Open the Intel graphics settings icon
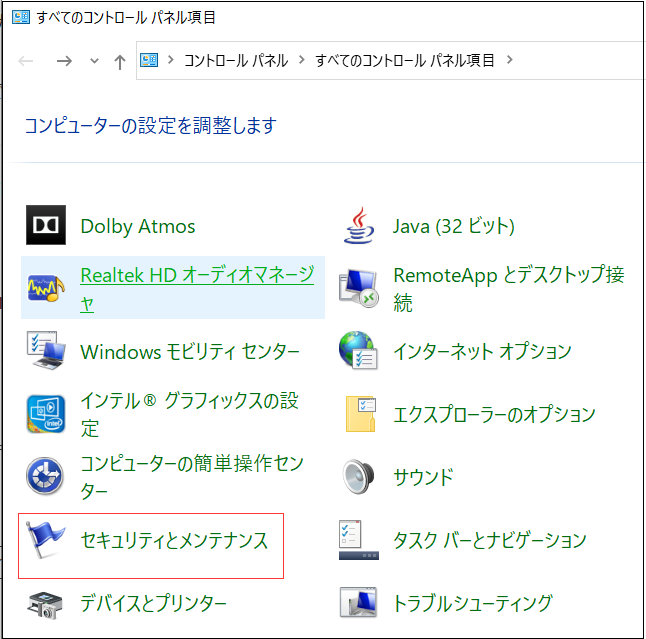Viewport: 646px width, 639px height. coord(46,414)
